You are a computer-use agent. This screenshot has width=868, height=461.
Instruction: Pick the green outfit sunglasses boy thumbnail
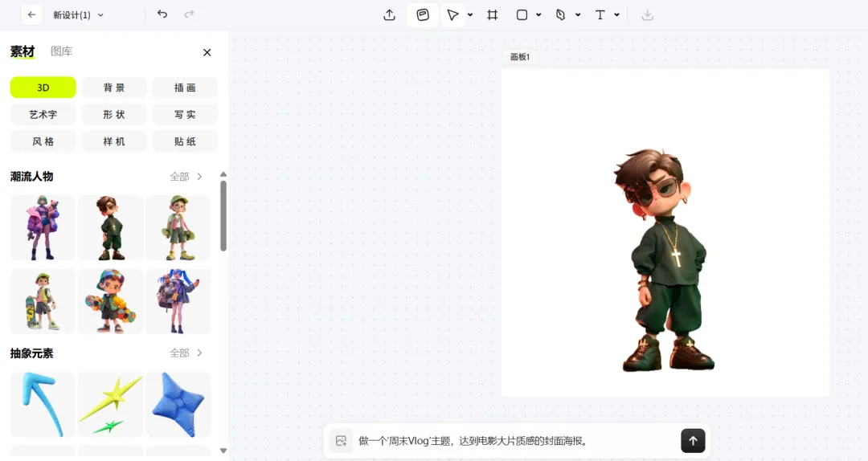[110, 227]
